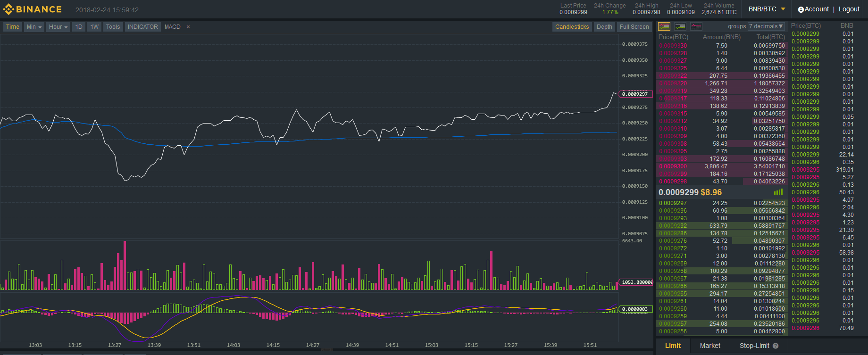Click the Binance logo
The width and height of the screenshot is (868, 355).
[33, 9]
